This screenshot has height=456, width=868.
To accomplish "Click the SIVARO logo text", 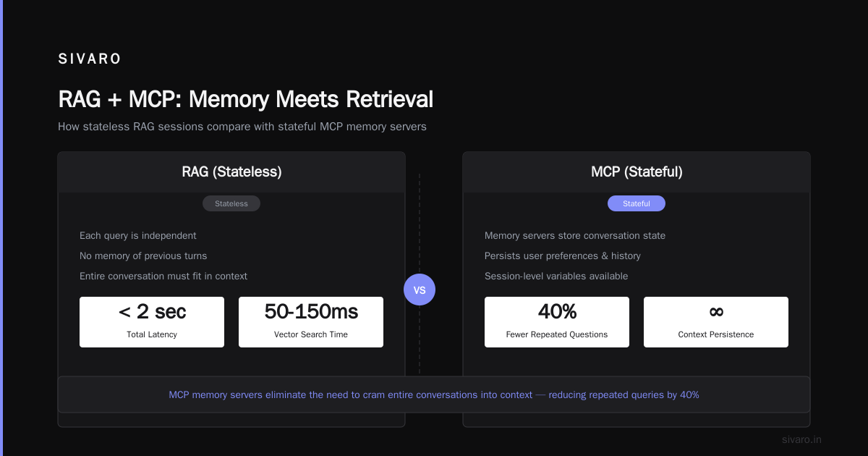I will click(x=90, y=59).
